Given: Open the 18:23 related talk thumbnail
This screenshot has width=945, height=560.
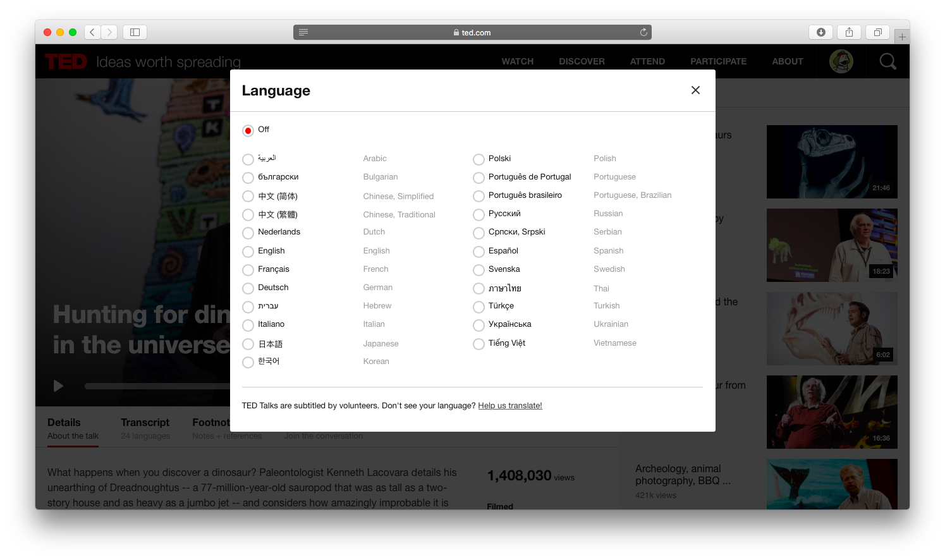Looking at the screenshot, I should (832, 245).
